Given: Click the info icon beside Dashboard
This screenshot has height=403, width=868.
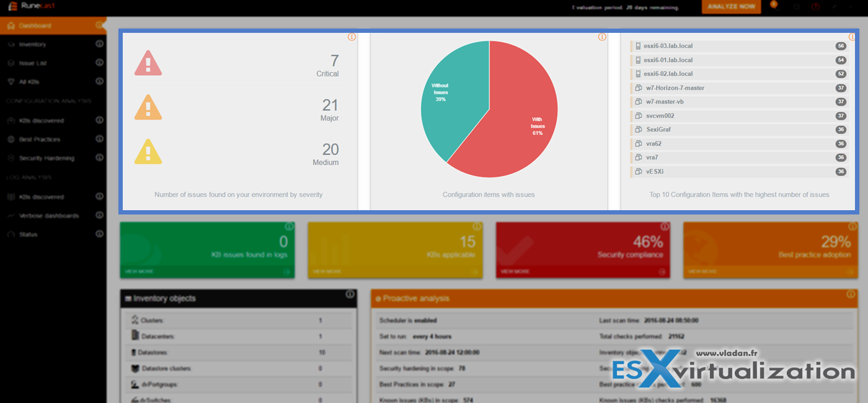Looking at the screenshot, I should pyautogui.click(x=99, y=25).
